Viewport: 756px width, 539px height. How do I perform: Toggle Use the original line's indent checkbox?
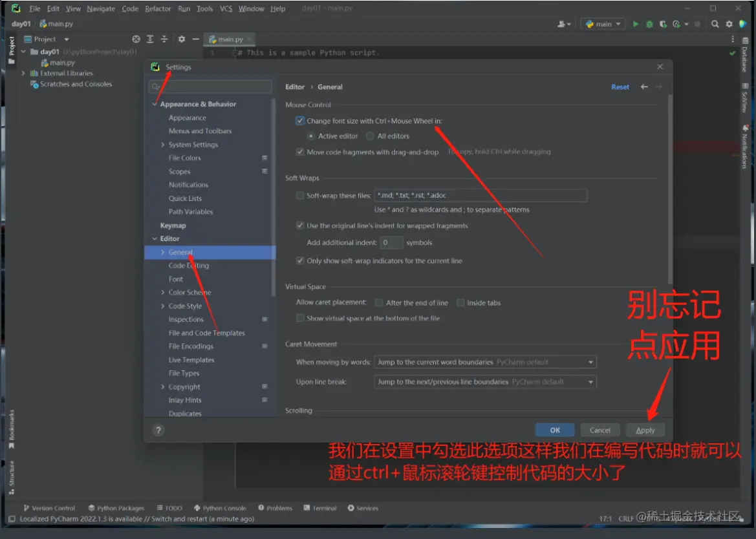coord(300,226)
